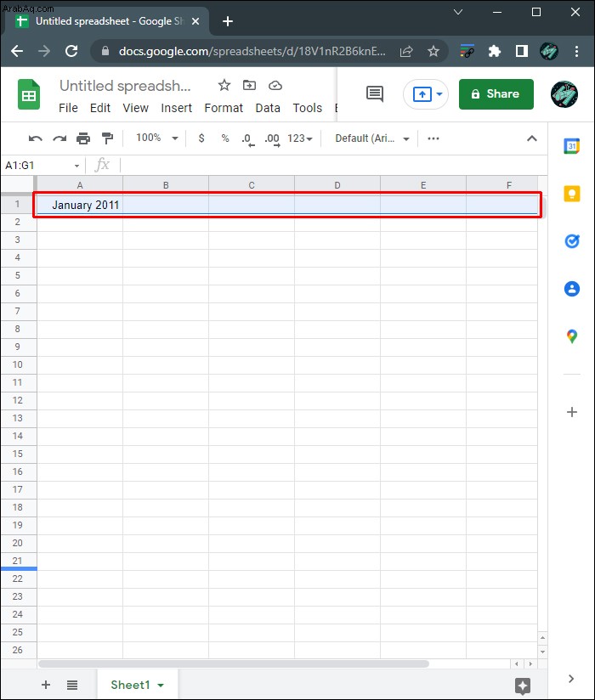Viewport: 595px width, 700px height.
Task: Open the Google account avatar
Action: click(x=564, y=94)
